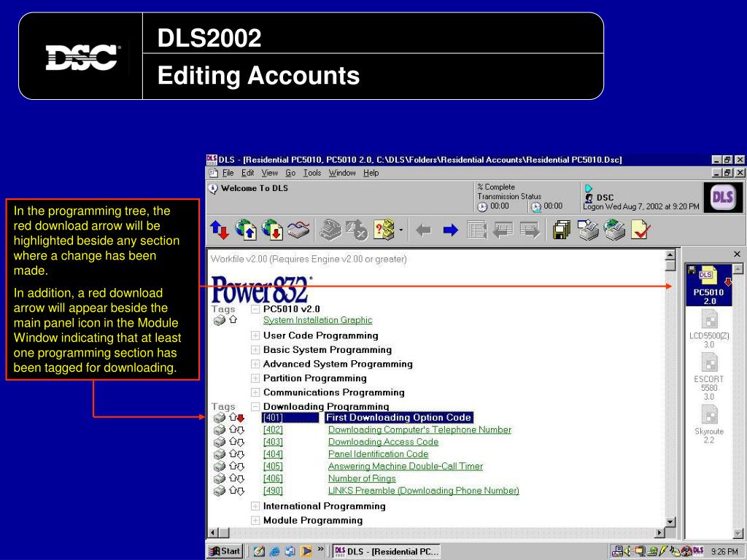The height and width of the screenshot is (560, 747).
Task: Toggle the download tag for section 402
Action: click(241, 430)
